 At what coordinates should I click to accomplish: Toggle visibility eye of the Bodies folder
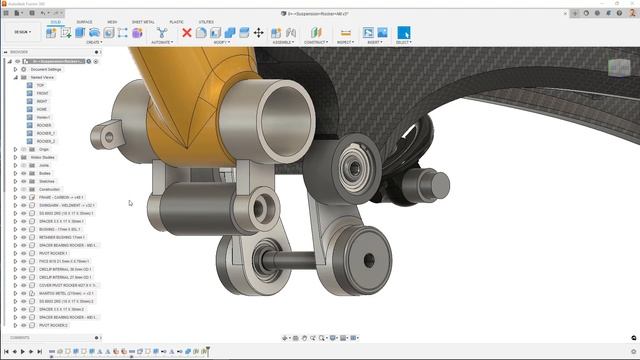point(24,173)
